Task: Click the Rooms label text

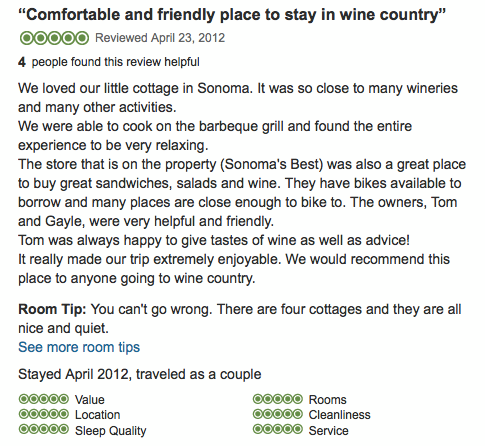Action: [327, 400]
